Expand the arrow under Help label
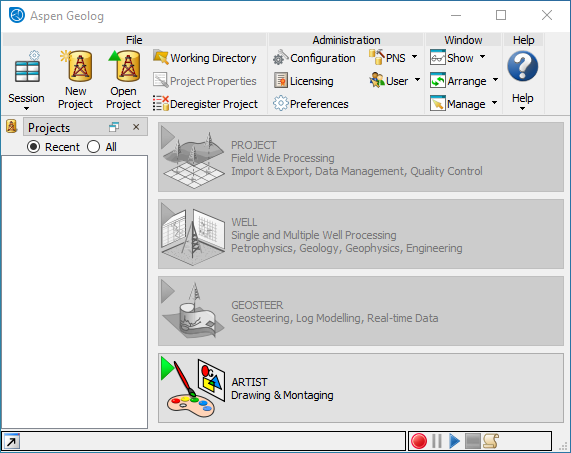 [x=523, y=109]
